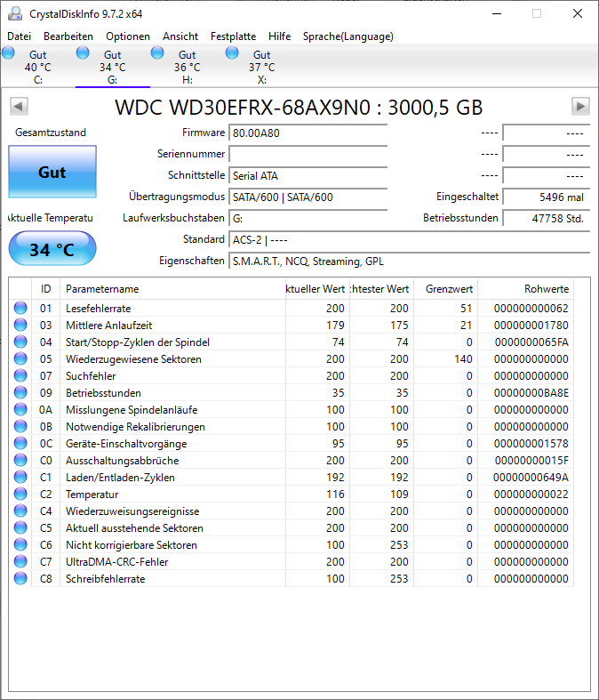Click the Laufwerksbuchstaben field G:
599x700 pixels.
click(x=307, y=219)
